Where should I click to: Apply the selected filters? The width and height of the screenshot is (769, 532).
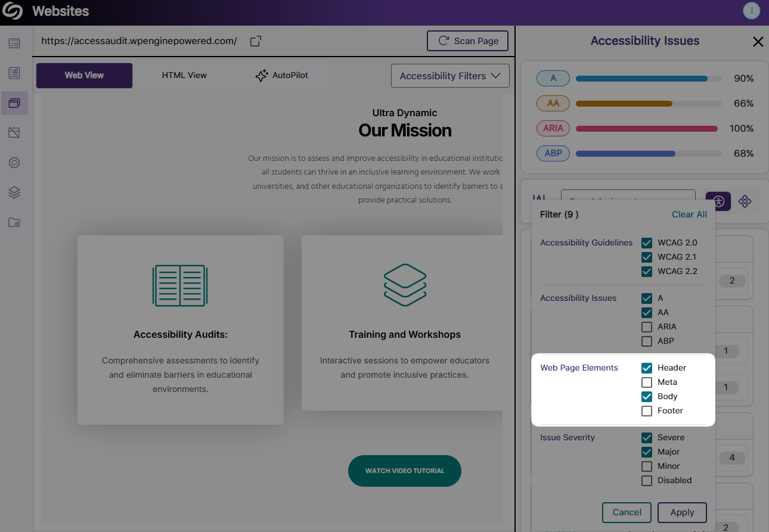pyautogui.click(x=682, y=512)
